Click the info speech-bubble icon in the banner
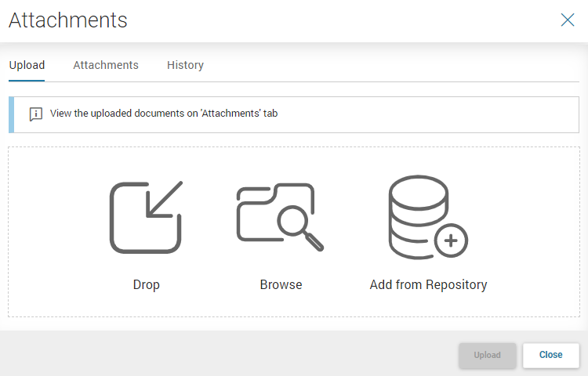 click(x=36, y=114)
